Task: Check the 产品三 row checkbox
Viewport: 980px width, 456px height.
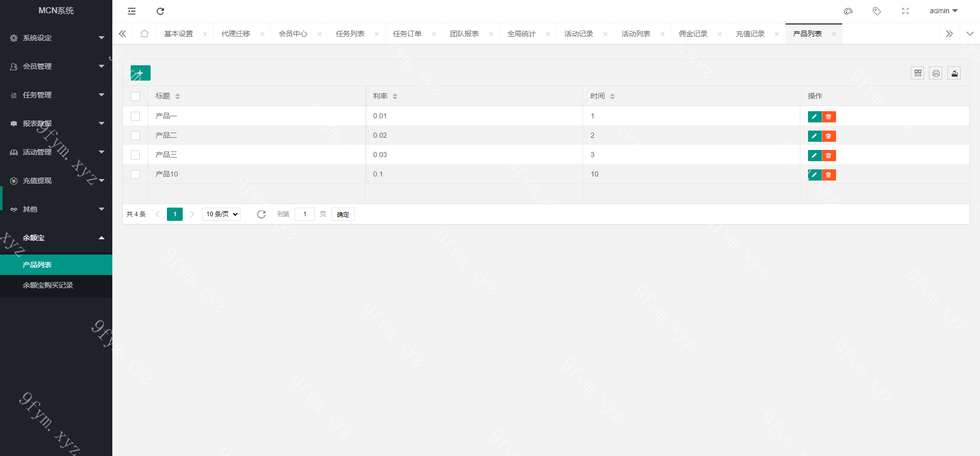Action: pyautogui.click(x=135, y=155)
